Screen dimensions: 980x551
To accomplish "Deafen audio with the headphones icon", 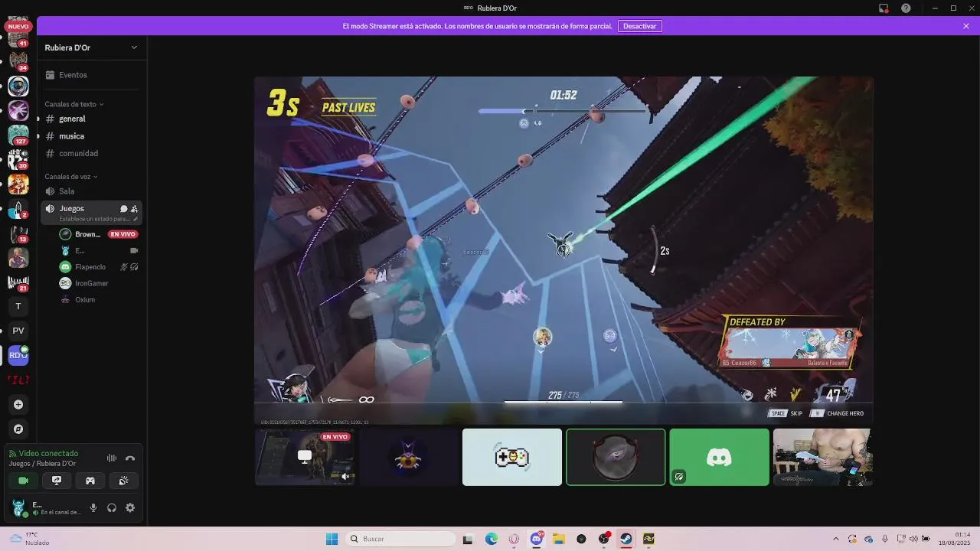I will [112, 507].
